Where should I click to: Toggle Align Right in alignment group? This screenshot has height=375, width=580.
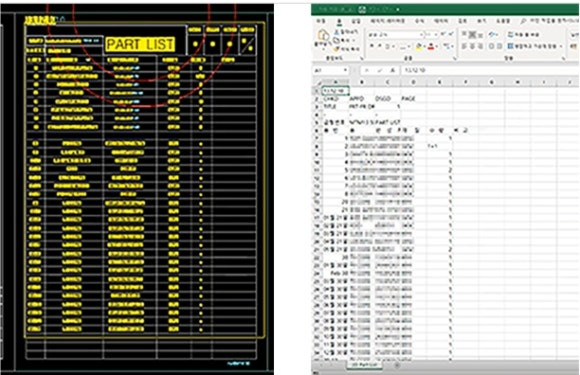480,46
